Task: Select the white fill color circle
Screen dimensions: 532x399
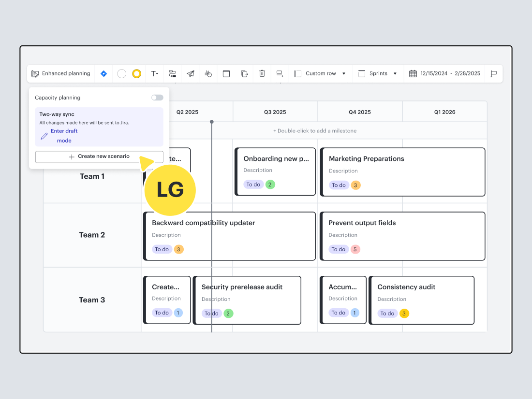Action: coord(122,73)
